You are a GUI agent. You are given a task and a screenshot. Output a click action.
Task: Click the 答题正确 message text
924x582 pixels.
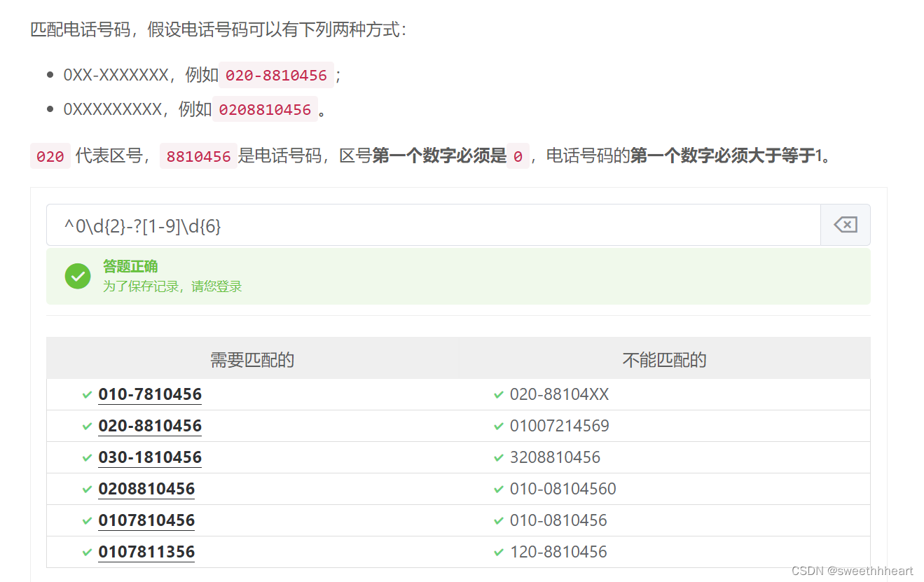click(x=130, y=266)
